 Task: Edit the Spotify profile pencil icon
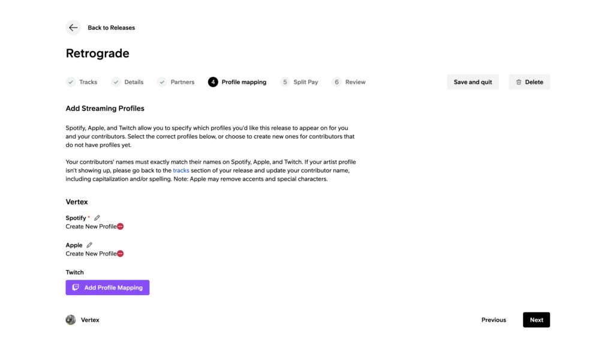(x=97, y=218)
